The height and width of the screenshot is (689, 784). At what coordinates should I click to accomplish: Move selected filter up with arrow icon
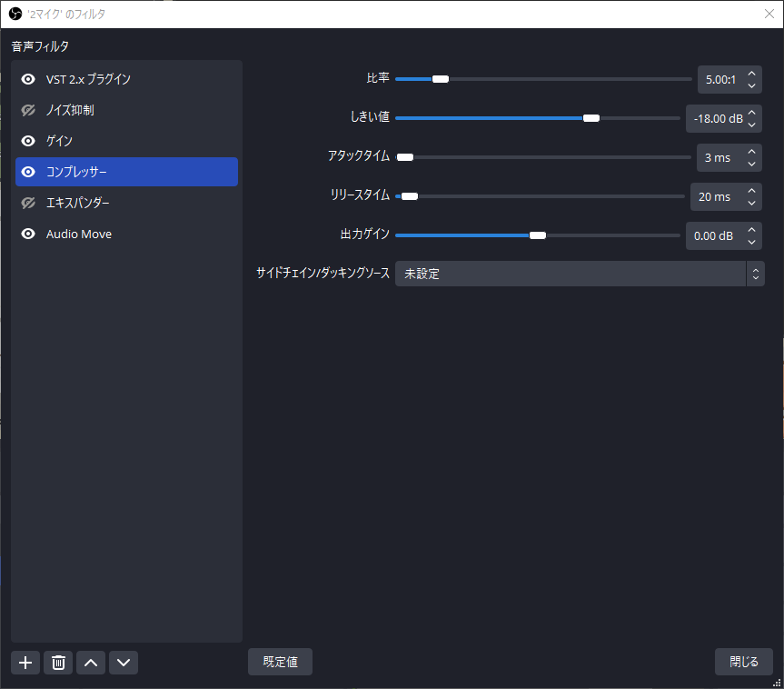click(90, 663)
